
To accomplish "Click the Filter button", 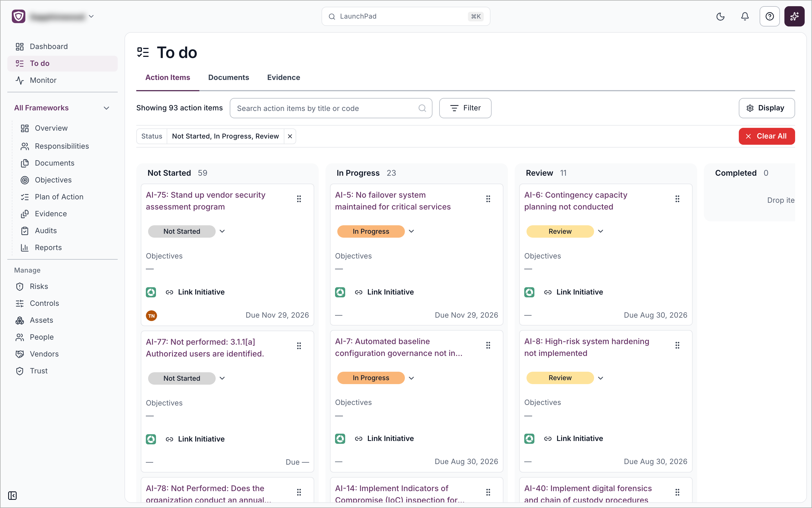I will point(465,108).
